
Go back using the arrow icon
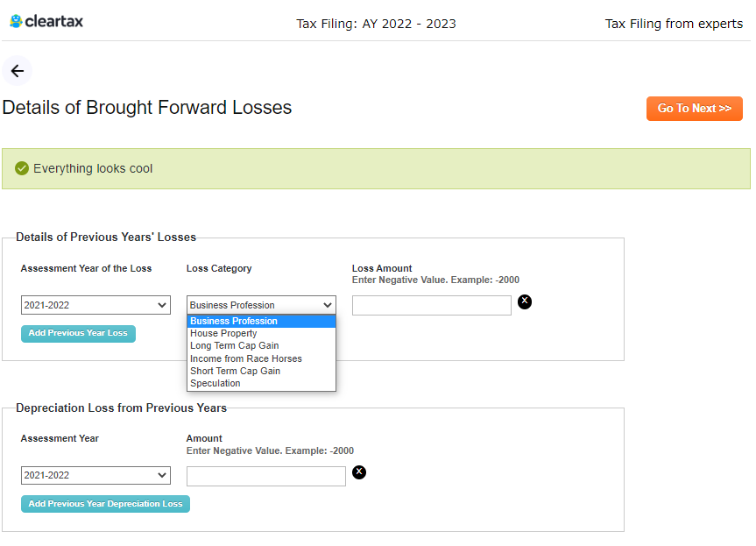coord(18,71)
